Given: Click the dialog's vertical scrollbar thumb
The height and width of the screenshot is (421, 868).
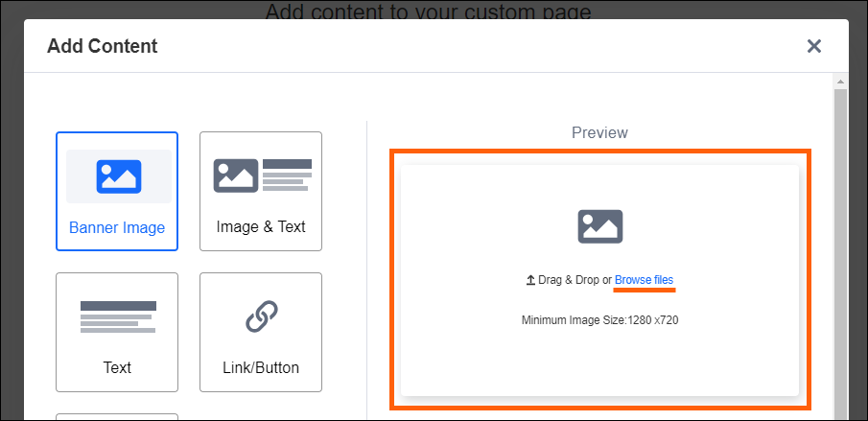Looking at the screenshot, I should click(840, 249).
